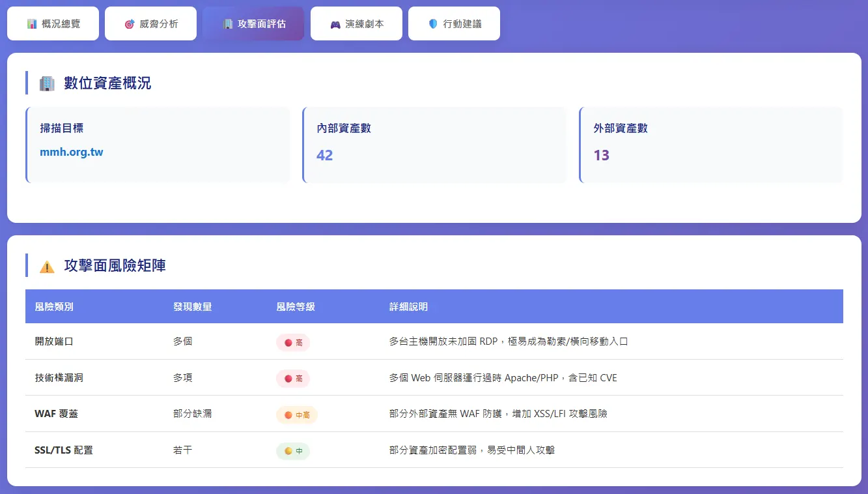
Task: Click the building icon in 攻擊面評估 tab
Action: (x=227, y=23)
